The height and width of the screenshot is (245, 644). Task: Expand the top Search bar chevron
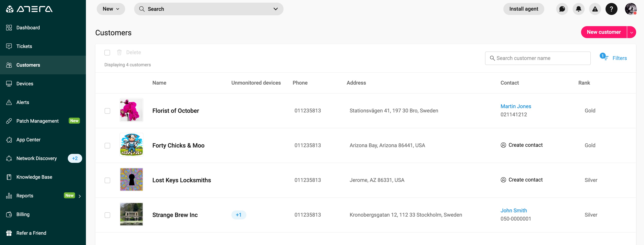275,9
